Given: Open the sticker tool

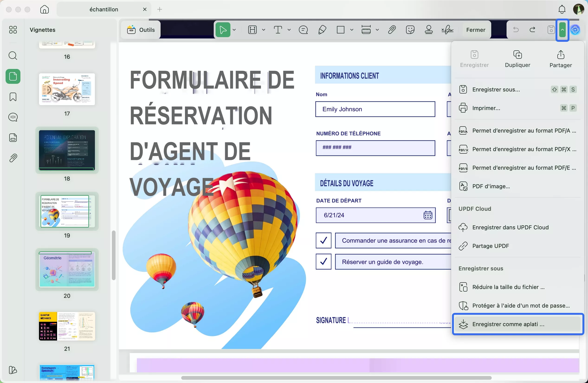Looking at the screenshot, I should tap(410, 30).
